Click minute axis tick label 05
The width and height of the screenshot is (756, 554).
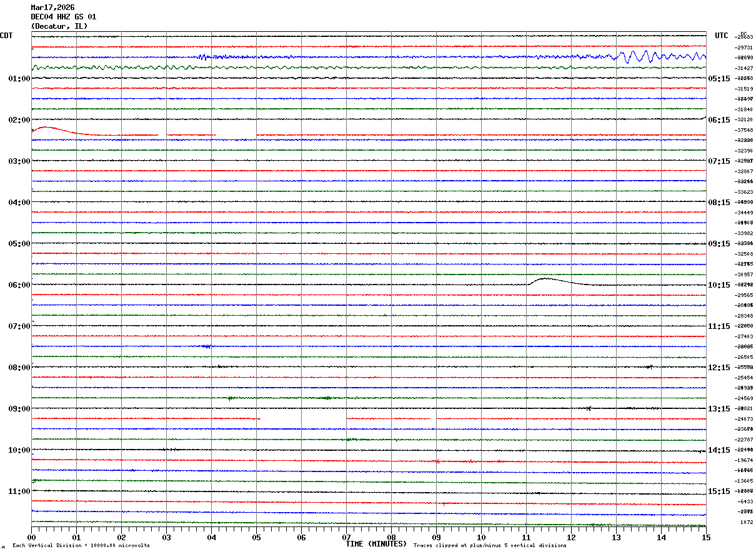[x=256, y=537]
